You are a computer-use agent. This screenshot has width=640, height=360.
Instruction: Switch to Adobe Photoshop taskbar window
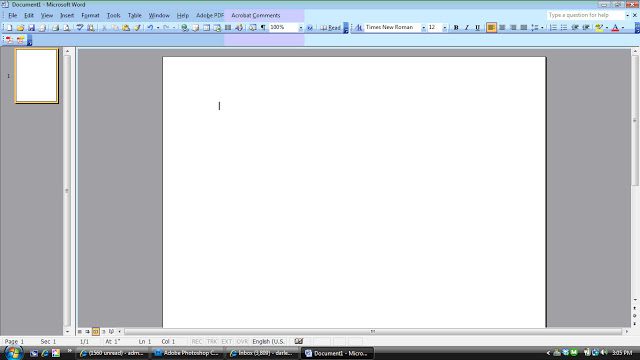pyautogui.click(x=187, y=353)
